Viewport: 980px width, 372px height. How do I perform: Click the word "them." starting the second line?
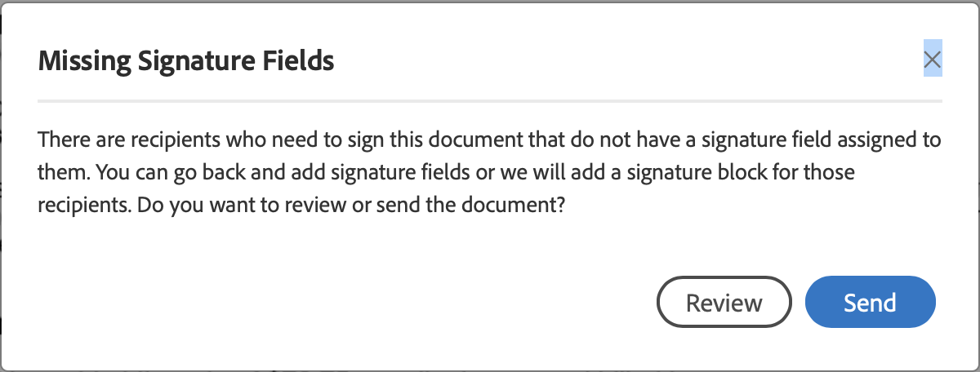point(58,173)
